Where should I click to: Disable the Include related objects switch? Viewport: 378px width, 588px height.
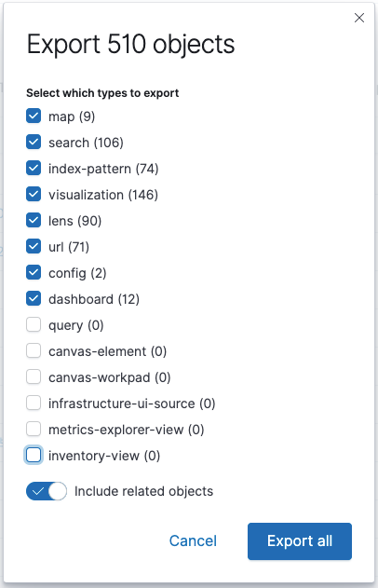(47, 491)
